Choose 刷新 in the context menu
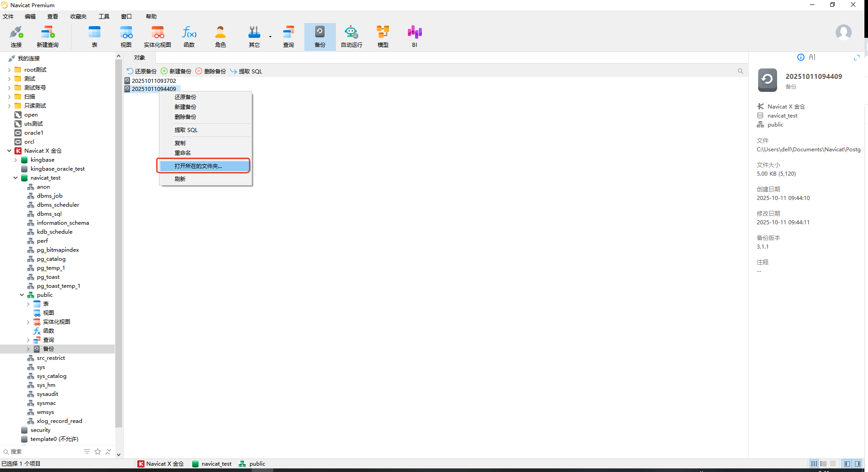 click(x=205, y=179)
